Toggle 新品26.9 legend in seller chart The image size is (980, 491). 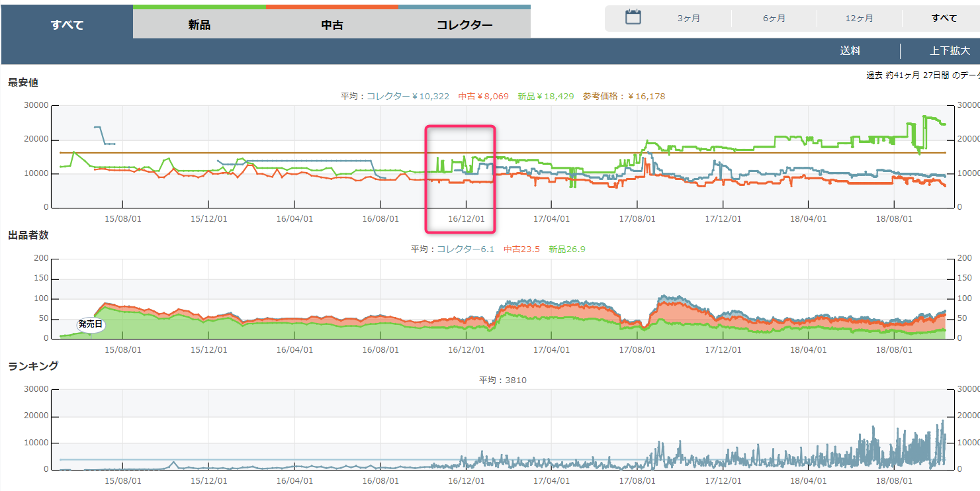coord(567,249)
